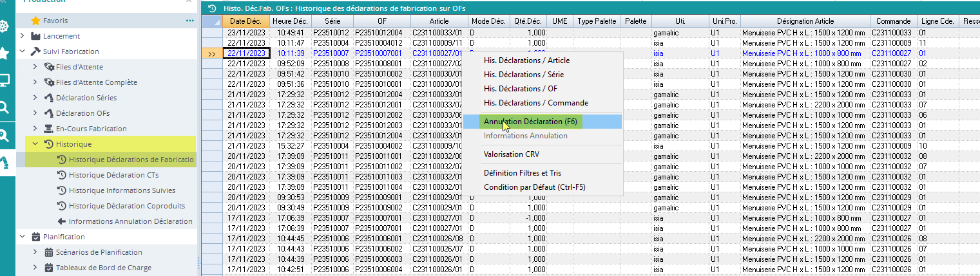Expand the Lancement tree node

[22, 36]
